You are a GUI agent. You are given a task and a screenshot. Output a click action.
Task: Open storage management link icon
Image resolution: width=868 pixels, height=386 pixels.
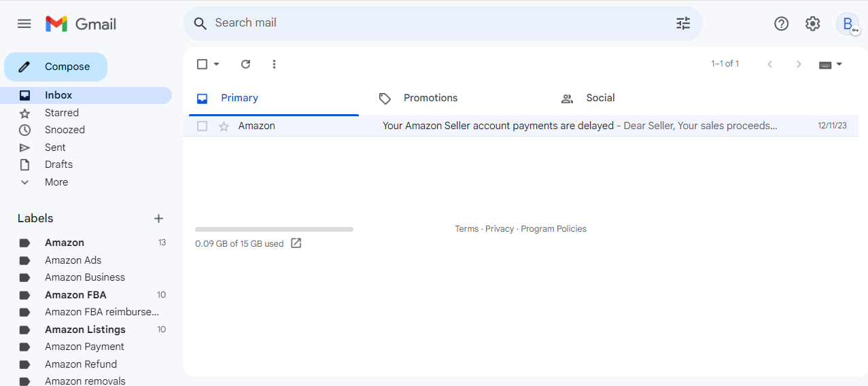[296, 243]
